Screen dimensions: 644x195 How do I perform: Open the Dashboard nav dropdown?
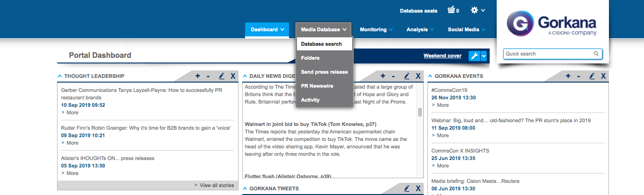coord(267,30)
